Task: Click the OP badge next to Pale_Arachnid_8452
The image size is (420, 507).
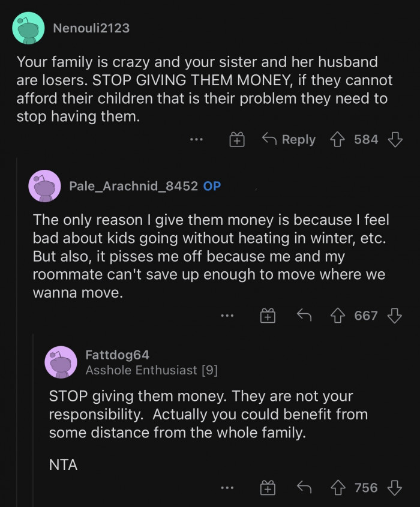Action: click(209, 186)
